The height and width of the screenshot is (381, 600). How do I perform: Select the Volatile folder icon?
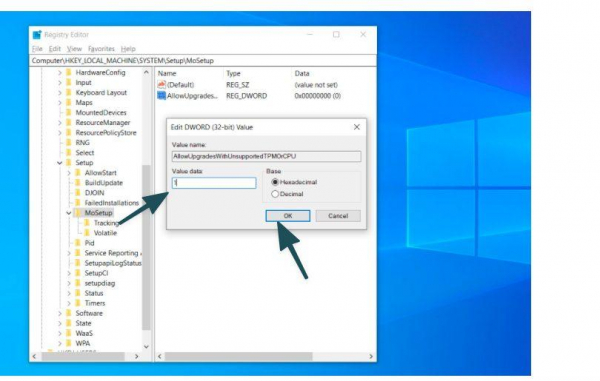pyautogui.click(x=87, y=233)
